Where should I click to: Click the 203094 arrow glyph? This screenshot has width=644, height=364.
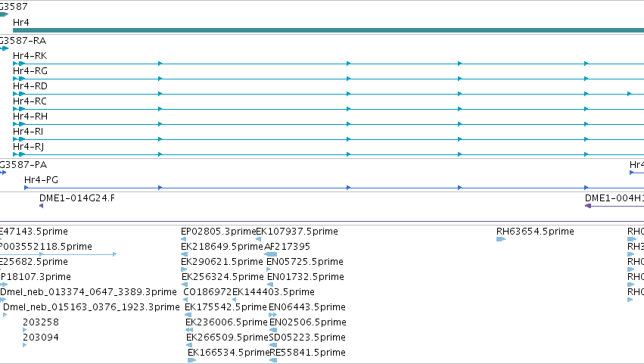tap(25, 345)
